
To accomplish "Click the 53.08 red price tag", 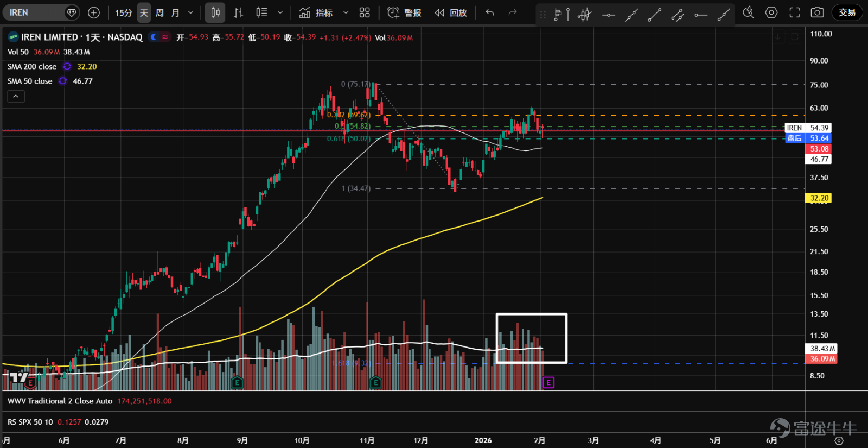I will click(819, 149).
